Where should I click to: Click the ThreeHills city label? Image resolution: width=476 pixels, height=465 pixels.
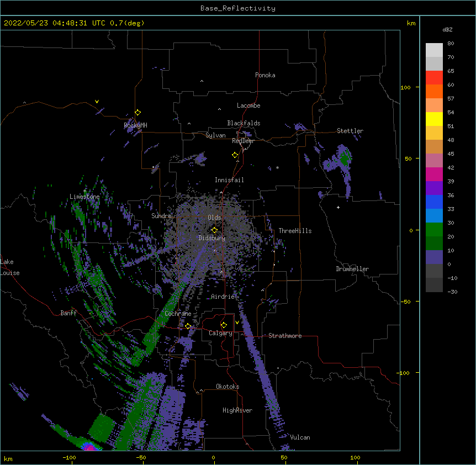click(x=295, y=231)
